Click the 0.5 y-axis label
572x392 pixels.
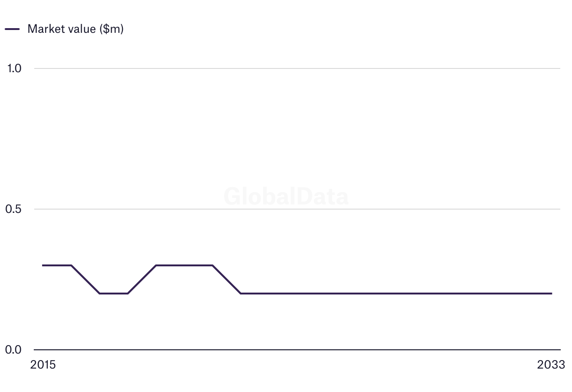tap(14, 209)
